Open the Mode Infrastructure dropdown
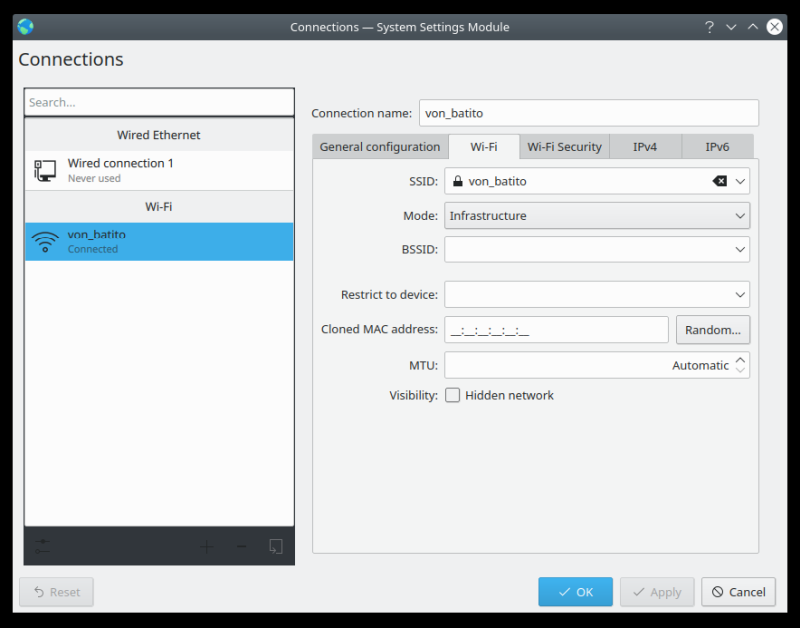 (x=596, y=215)
